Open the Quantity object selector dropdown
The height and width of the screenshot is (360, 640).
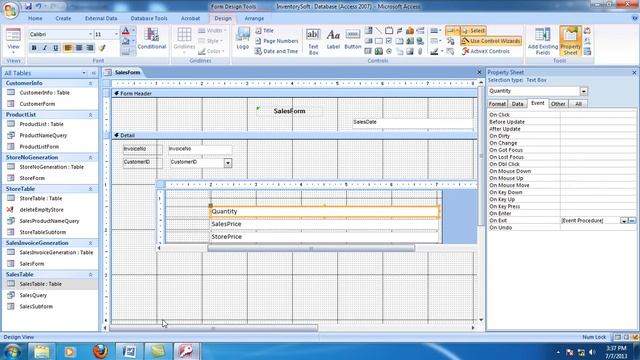[584, 91]
